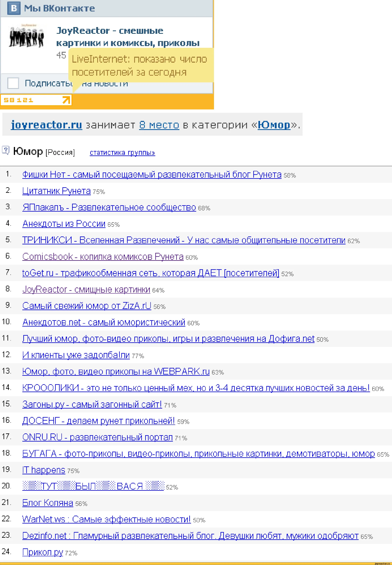Screen dimensions: 392x565
Task: Open ДОСЕНГ - делаем рунет прикольней link
Action: pos(98,421)
